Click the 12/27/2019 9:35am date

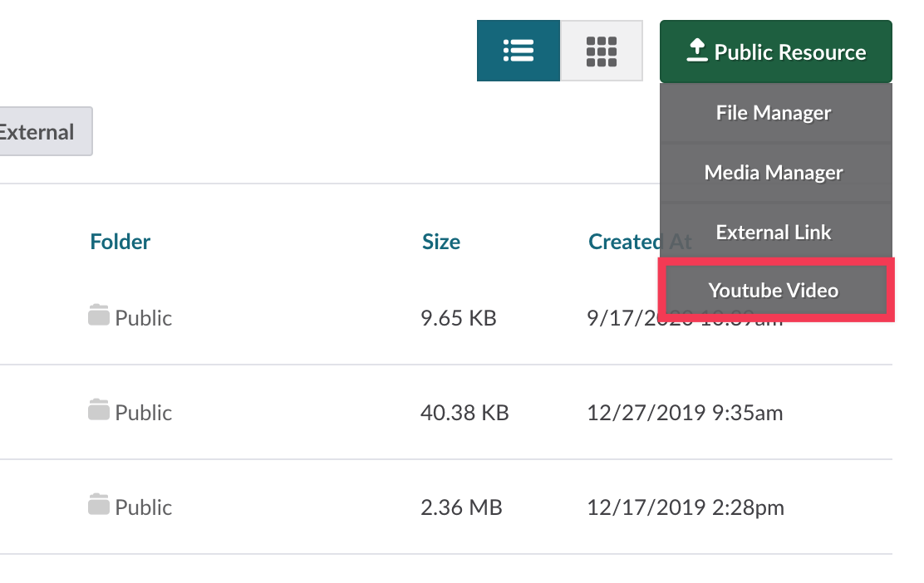685,413
